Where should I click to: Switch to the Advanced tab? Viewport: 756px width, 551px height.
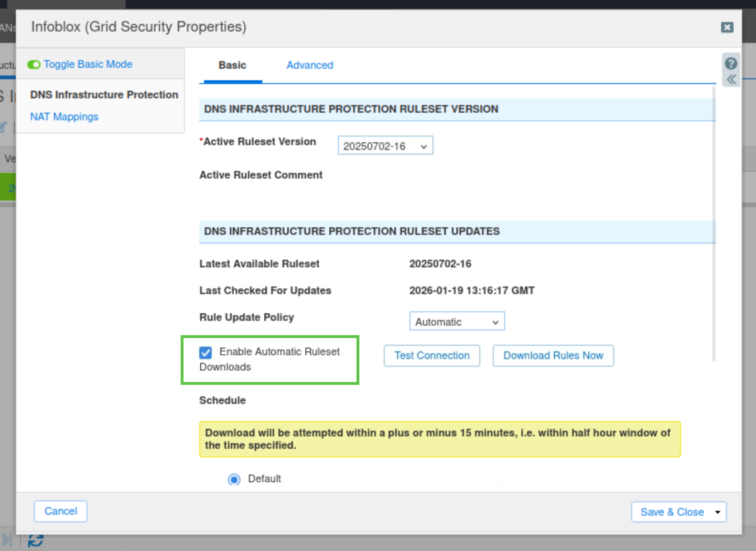tap(310, 65)
